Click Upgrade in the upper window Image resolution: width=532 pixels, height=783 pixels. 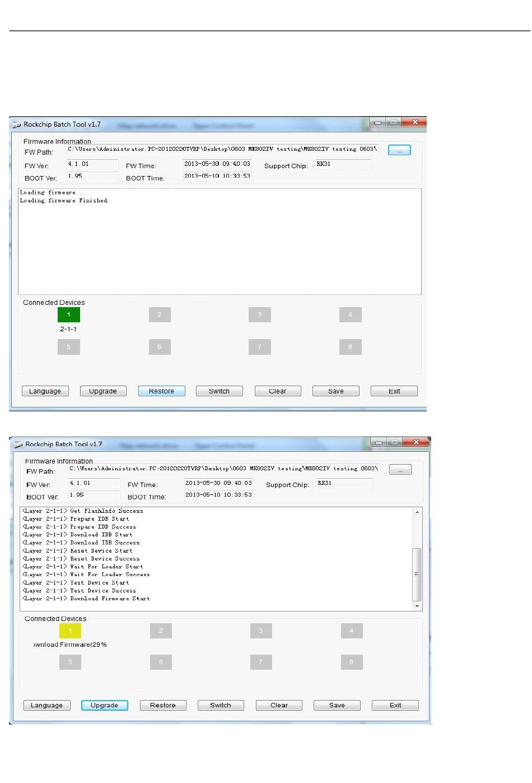click(103, 391)
